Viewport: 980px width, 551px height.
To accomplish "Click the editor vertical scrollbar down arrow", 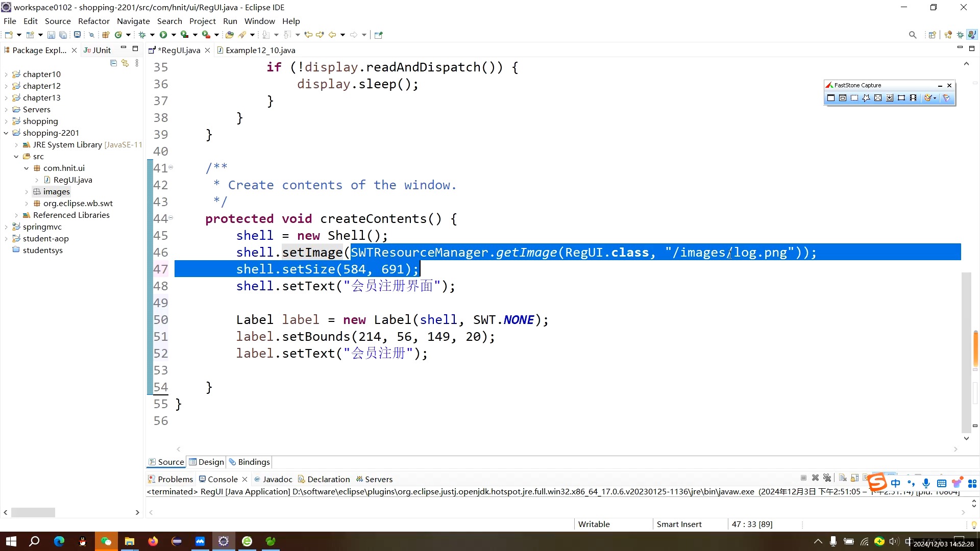I will [966, 438].
